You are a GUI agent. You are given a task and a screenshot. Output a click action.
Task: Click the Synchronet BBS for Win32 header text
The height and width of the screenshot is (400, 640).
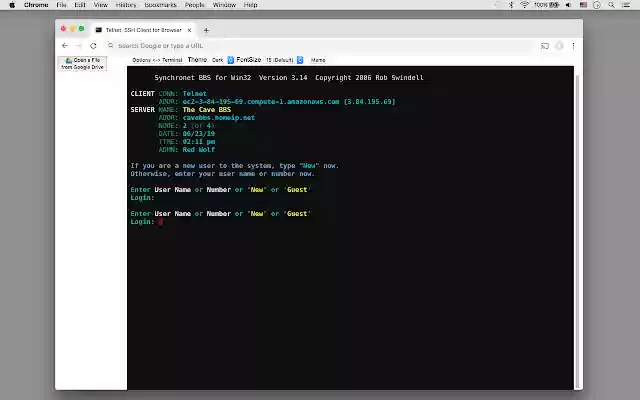[289, 78]
